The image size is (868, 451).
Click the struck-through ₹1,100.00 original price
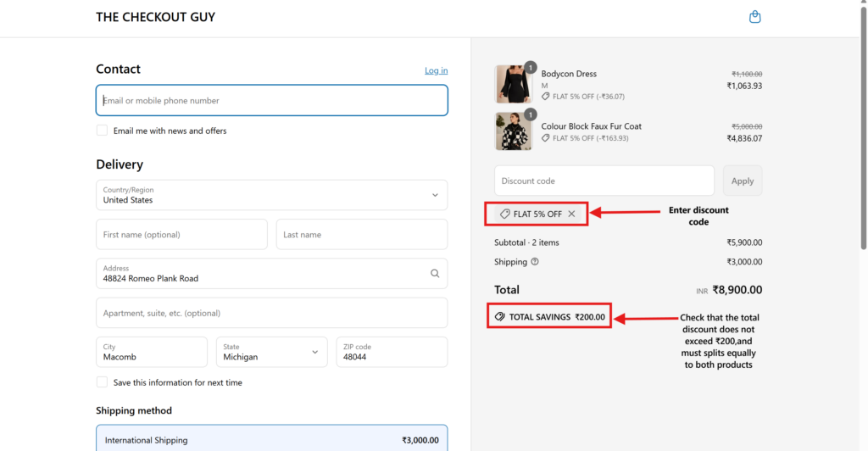coord(747,74)
